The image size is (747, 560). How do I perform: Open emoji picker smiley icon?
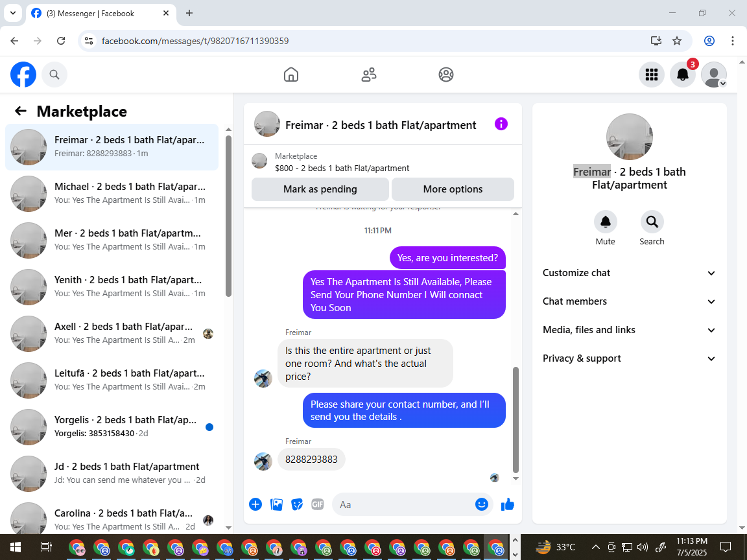[x=482, y=504]
